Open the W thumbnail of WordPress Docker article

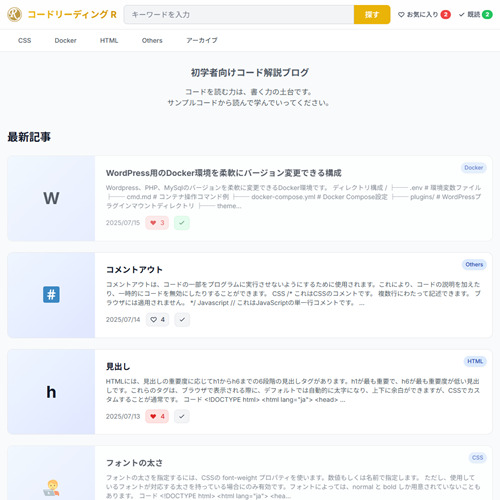pos(51,198)
